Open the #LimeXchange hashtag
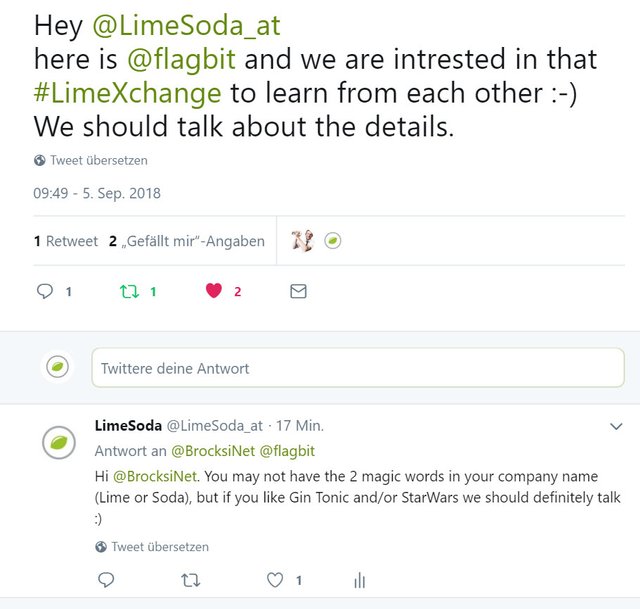This screenshot has width=640, height=609. click(x=127, y=93)
